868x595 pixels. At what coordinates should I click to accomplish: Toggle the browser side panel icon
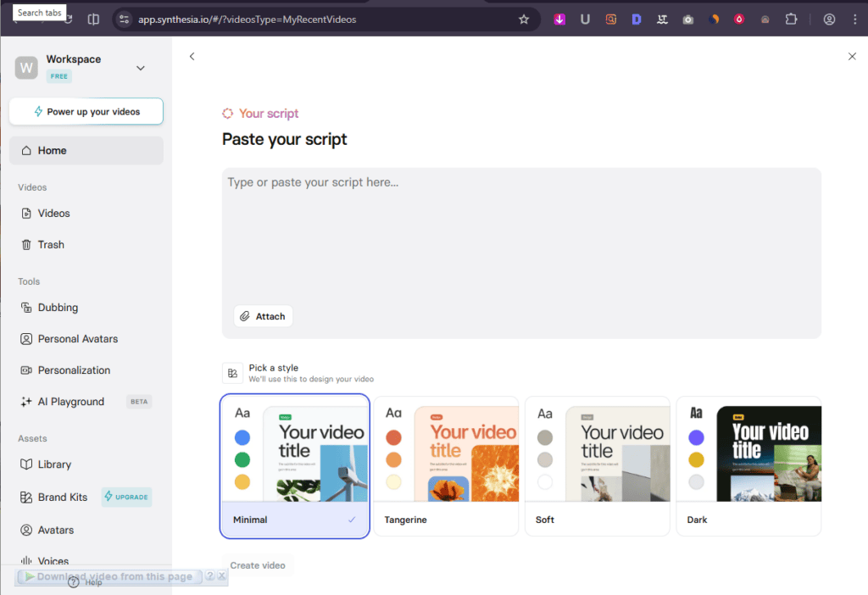(93, 19)
